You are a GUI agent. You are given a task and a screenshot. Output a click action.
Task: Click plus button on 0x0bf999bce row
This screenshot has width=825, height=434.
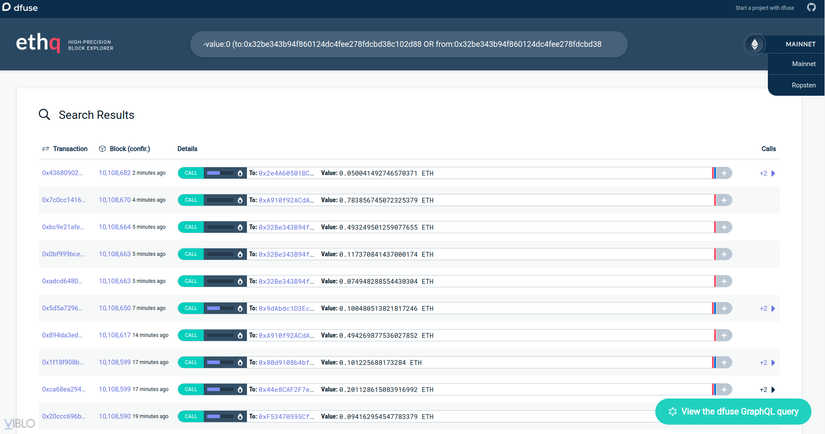point(724,254)
